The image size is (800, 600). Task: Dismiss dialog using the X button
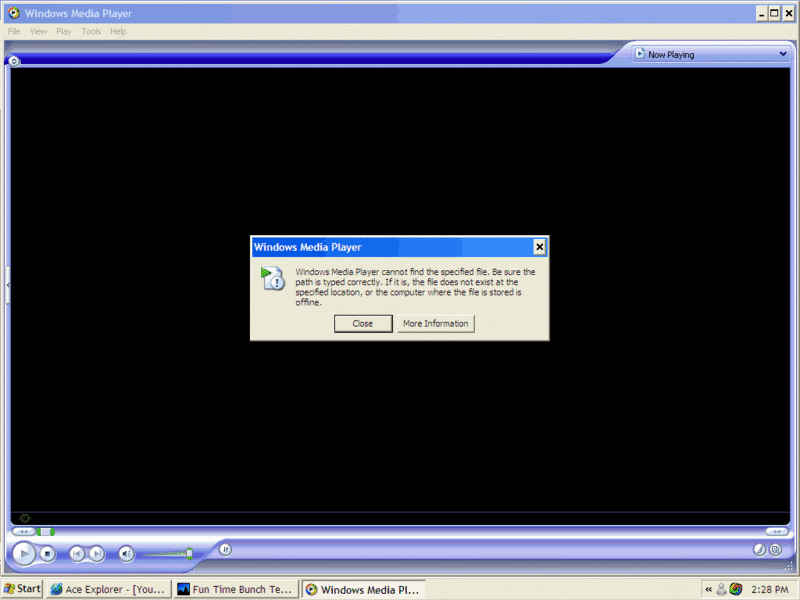click(539, 247)
